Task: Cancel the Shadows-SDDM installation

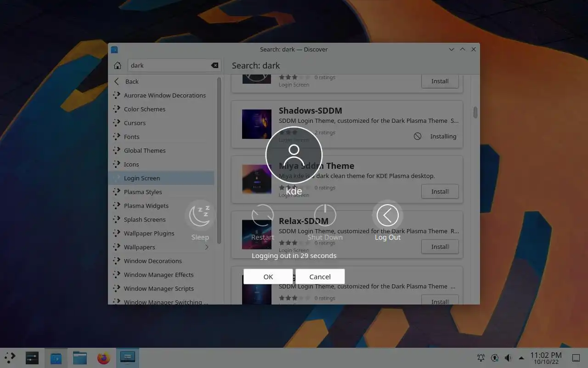Action: 418,136
